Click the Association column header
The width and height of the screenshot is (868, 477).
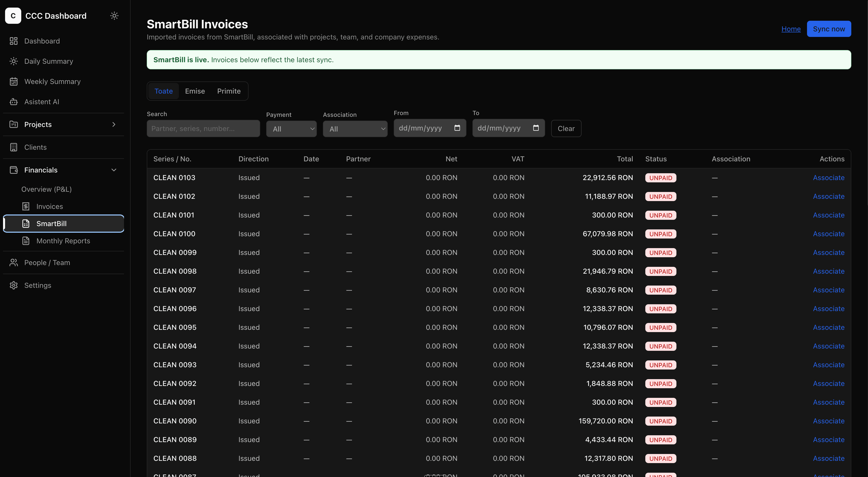click(731, 159)
